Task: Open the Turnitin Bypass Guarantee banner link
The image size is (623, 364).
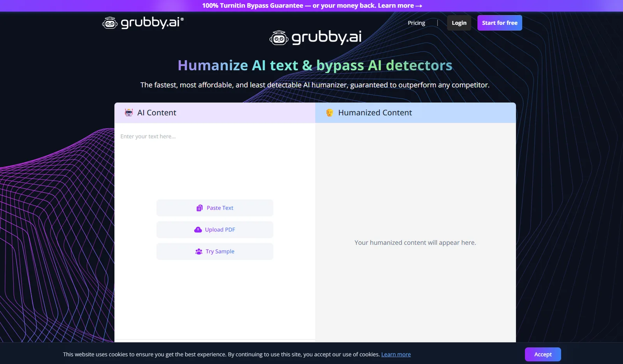Action: tap(312, 5)
